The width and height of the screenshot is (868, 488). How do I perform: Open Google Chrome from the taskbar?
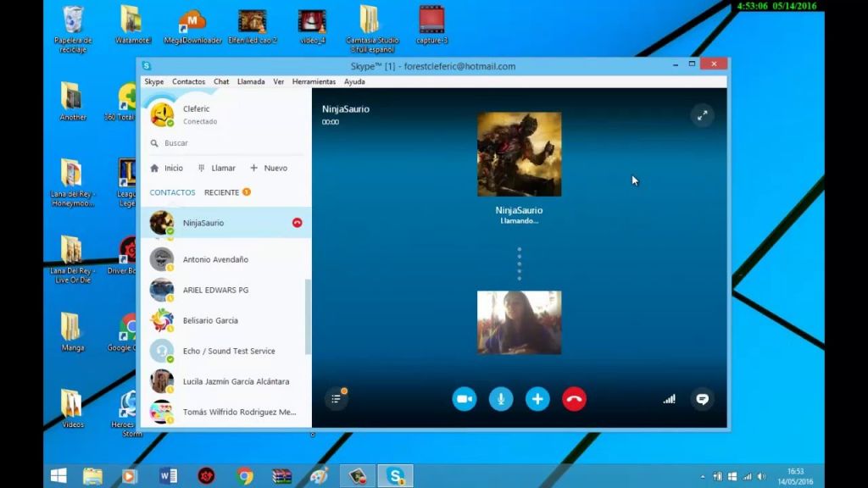245,476
